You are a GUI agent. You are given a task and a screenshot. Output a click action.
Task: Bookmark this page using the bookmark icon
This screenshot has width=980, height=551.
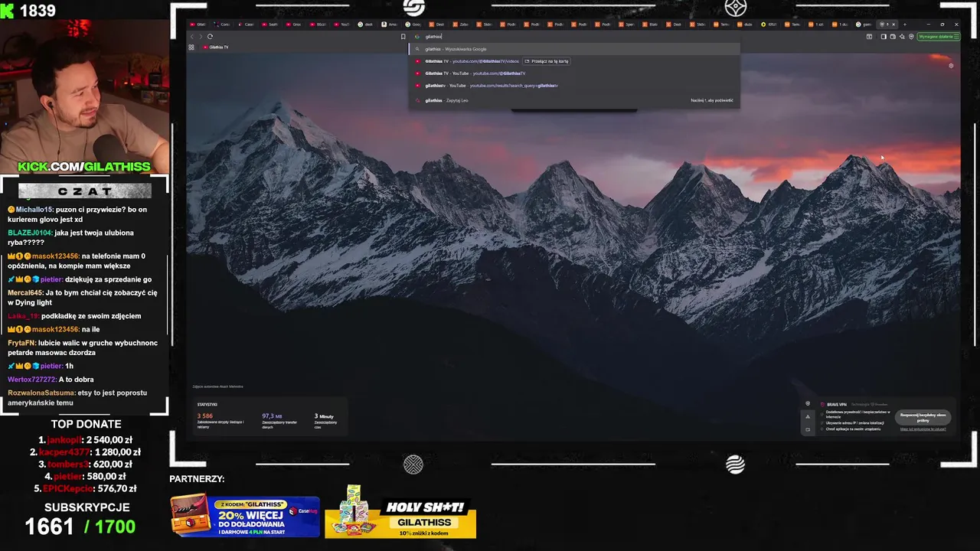403,37
